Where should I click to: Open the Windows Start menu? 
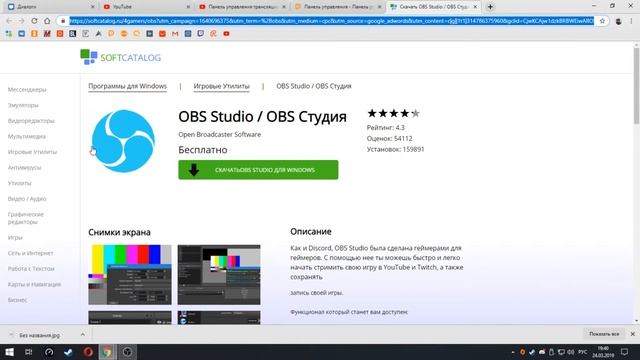[9, 352]
